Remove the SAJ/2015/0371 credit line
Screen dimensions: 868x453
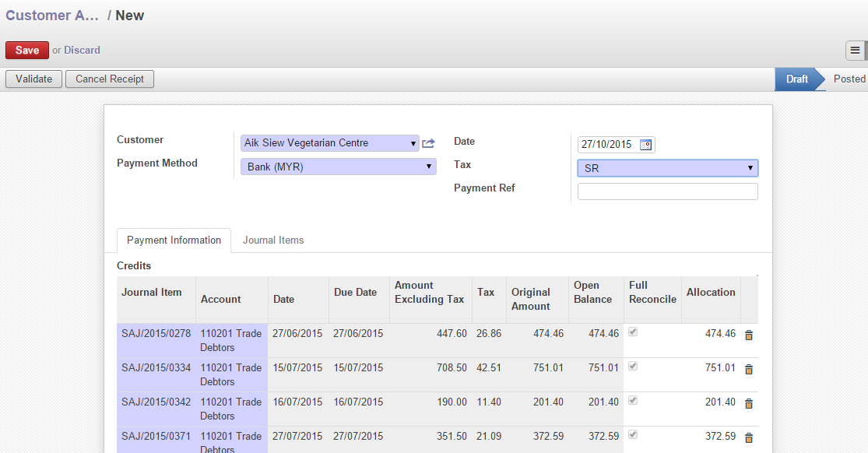(x=748, y=437)
